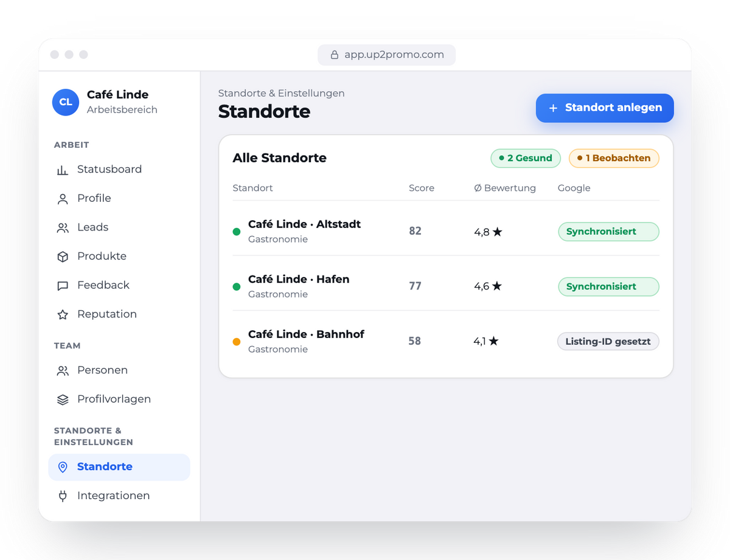
Task: Sort by the Ø Bewertung column header
Action: pos(505,188)
